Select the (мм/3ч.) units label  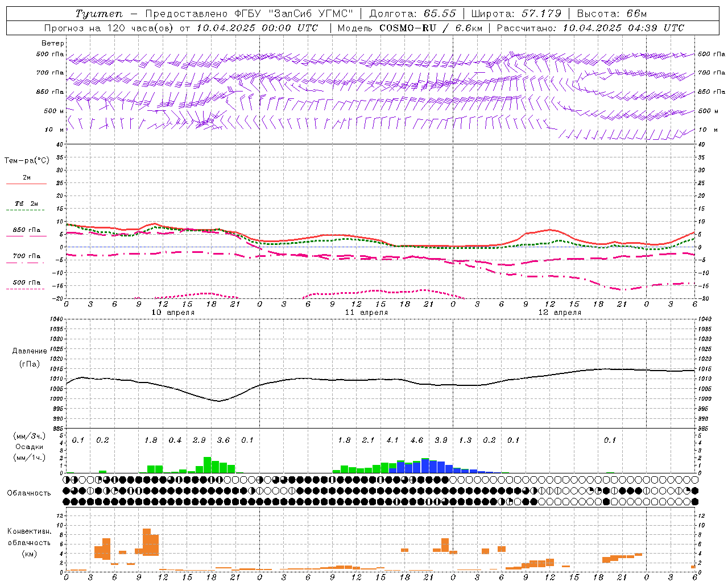(29, 436)
